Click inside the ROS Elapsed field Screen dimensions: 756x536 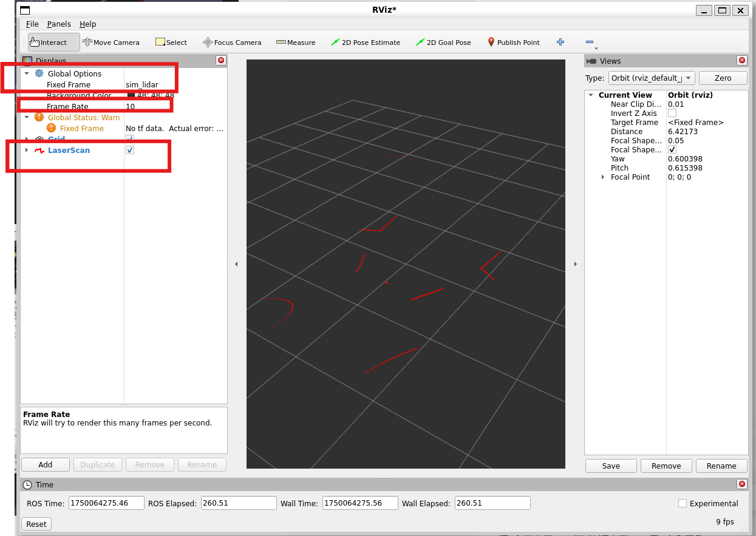click(238, 503)
